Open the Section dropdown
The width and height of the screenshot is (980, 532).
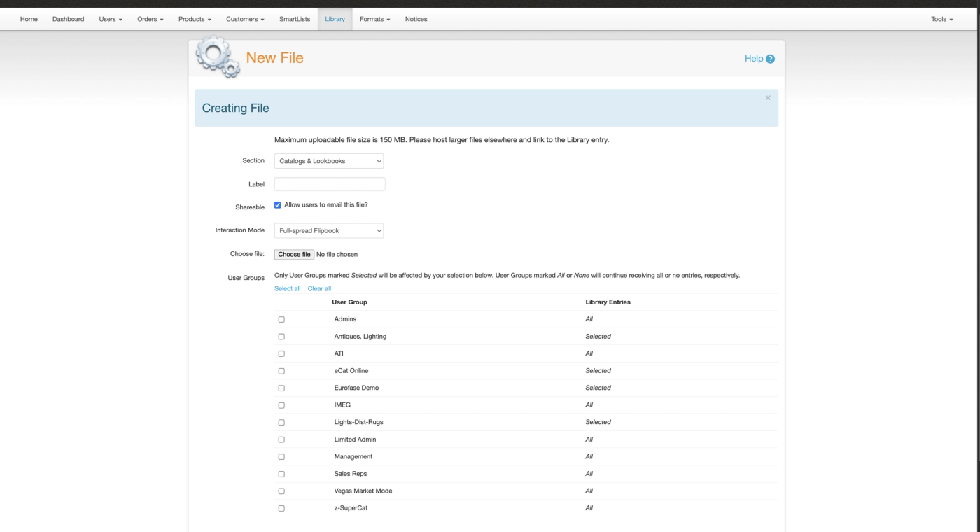329,161
